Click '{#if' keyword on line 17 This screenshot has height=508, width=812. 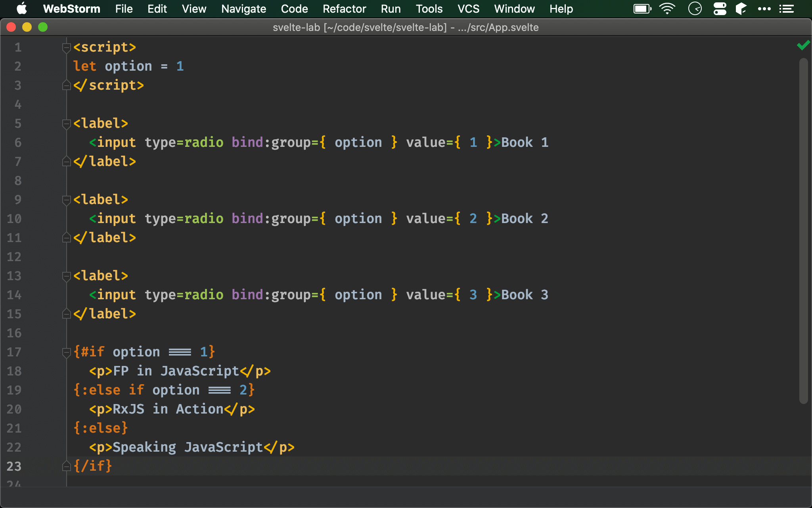click(89, 352)
